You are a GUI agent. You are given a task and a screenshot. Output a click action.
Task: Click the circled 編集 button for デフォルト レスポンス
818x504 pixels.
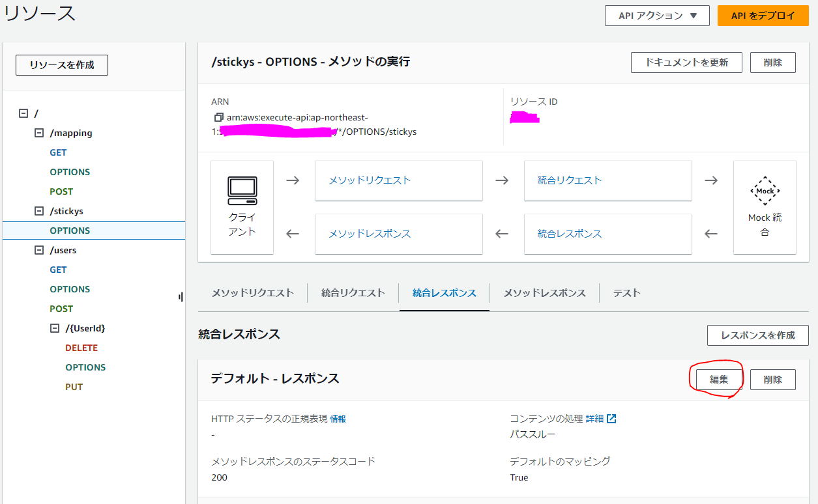click(717, 378)
